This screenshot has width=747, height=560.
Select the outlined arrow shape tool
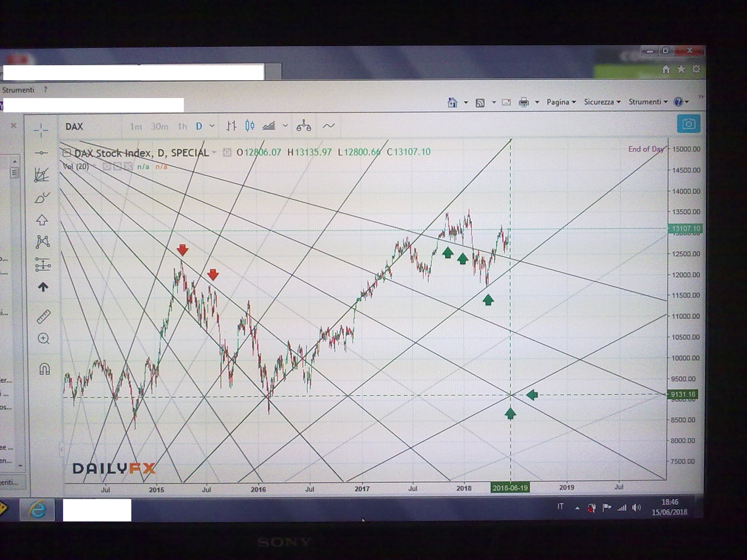[x=42, y=220]
